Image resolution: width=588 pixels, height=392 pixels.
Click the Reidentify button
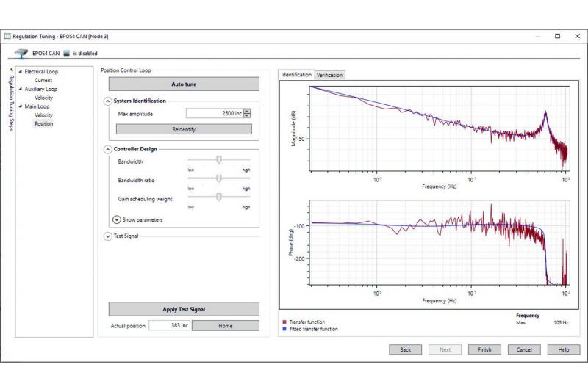pos(184,129)
